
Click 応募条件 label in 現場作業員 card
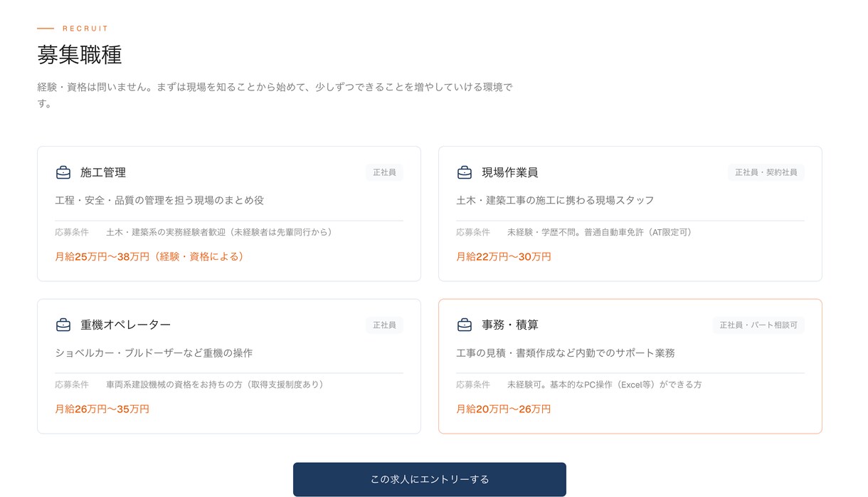[x=473, y=232]
